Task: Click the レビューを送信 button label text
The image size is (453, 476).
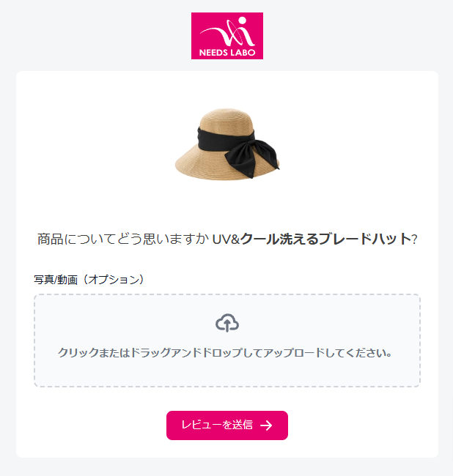Action: pyautogui.click(x=217, y=425)
